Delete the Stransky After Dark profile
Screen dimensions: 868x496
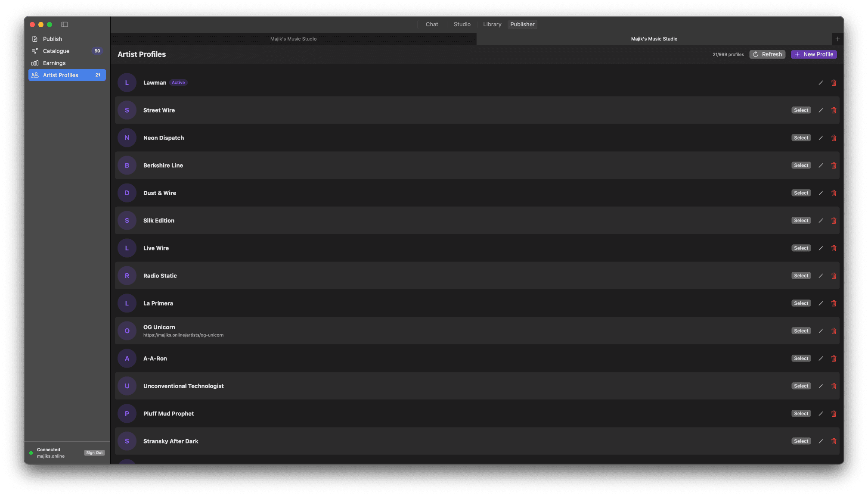834,441
